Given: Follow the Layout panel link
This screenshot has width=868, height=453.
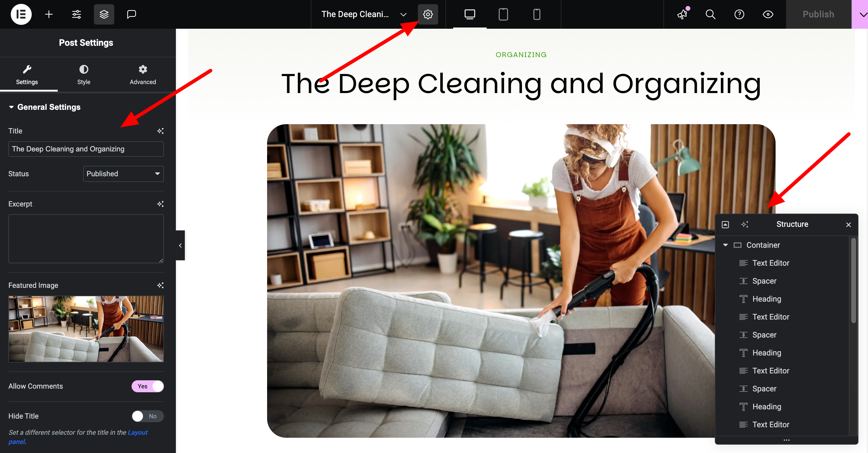Looking at the screenshot, I should point(138,432).
